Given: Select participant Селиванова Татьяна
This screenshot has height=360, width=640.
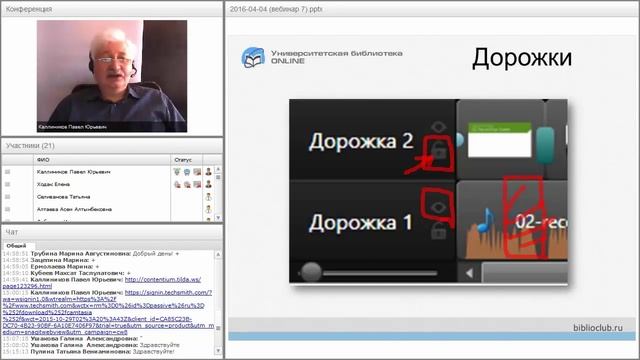Looking at the screenshot, I should coord(63,197).
